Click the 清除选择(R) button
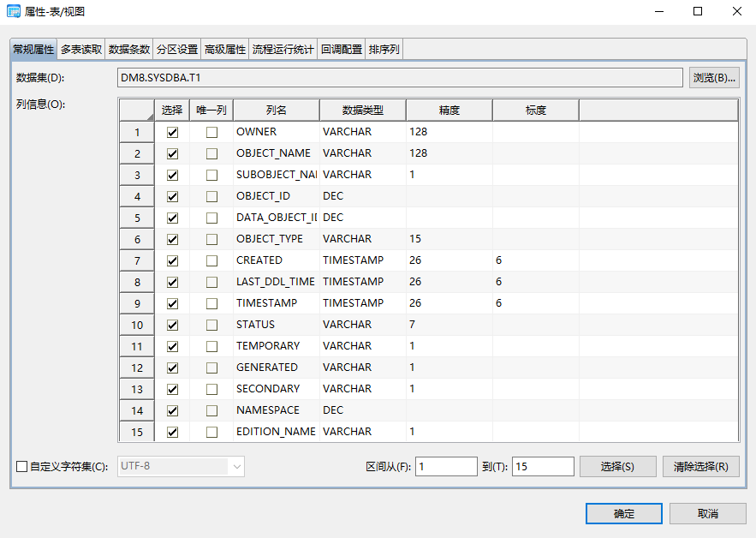 pos(701,467)
